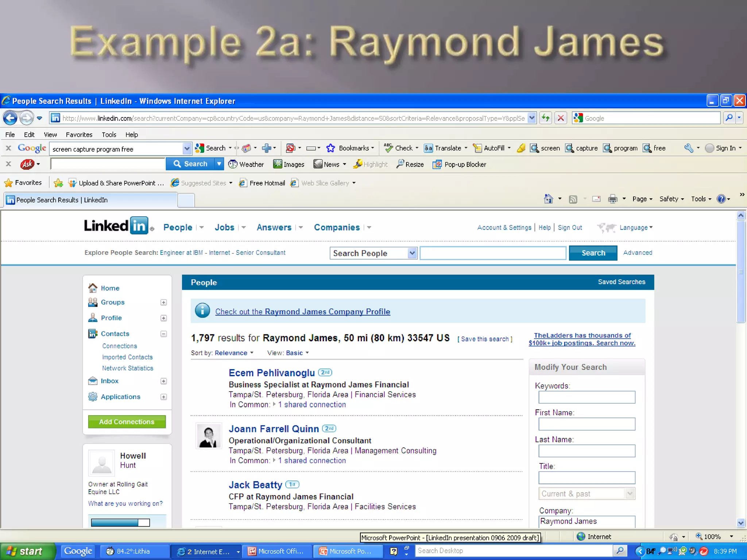Open the Bookmarks star in Google toolbar

(x=330, y=148)
